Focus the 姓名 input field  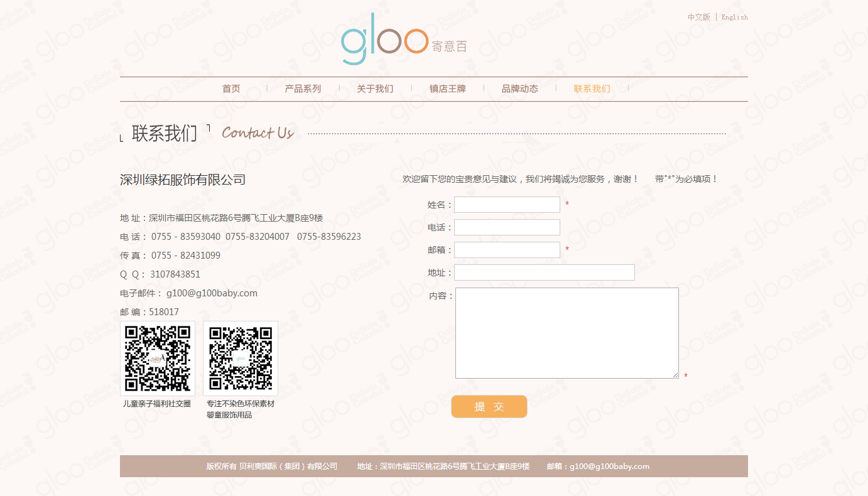[507, 205]
